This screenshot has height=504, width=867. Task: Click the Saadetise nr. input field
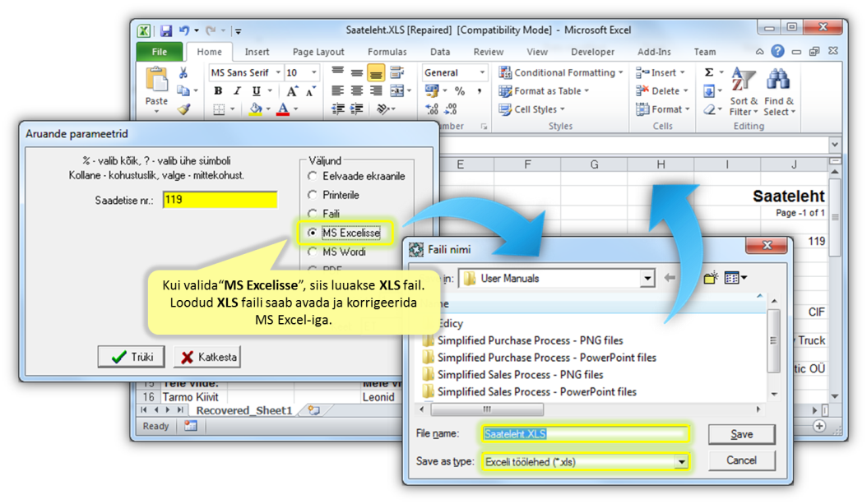pos(220,200)
